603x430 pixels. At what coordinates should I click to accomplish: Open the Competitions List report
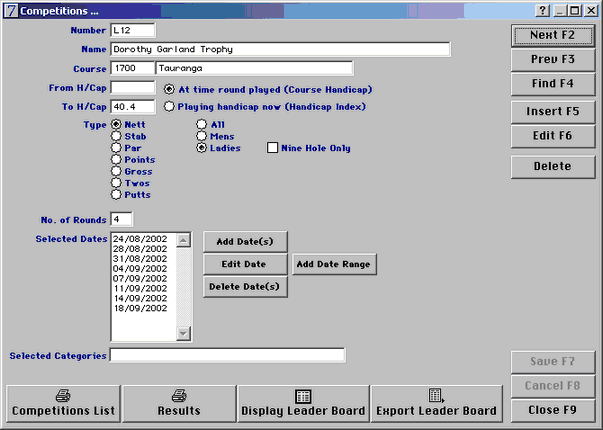click(x=63, y=404)
